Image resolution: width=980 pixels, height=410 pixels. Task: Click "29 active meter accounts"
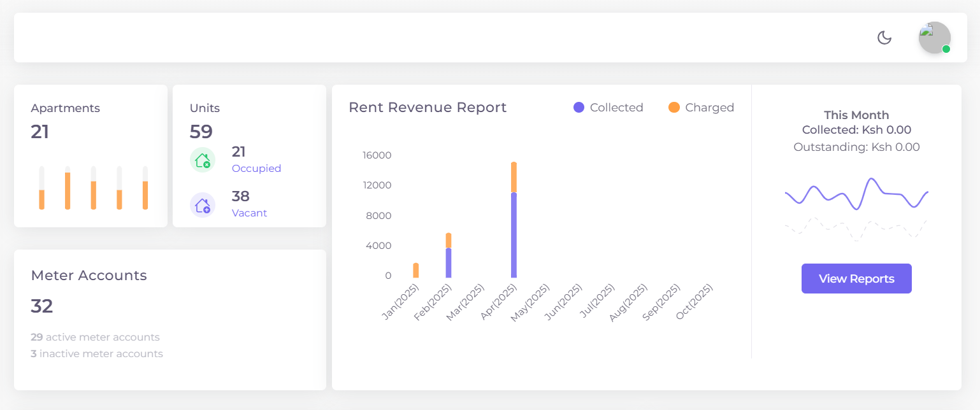click(x=95, y=337)
